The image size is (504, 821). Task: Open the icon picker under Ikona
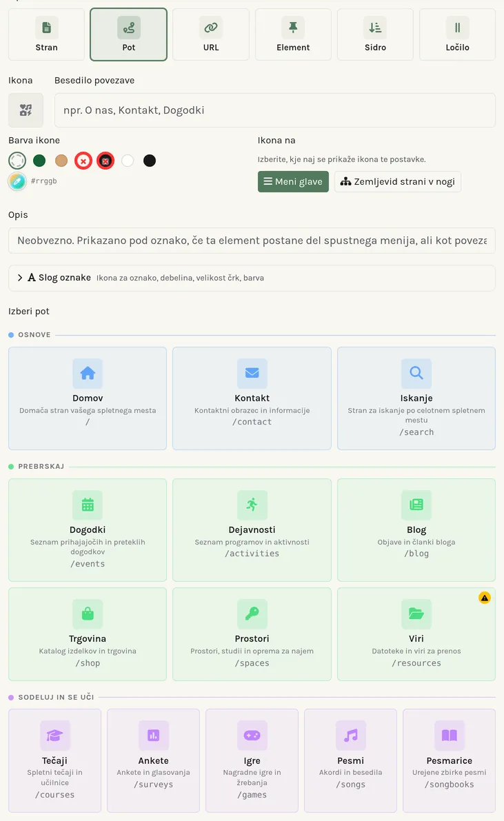point(26,110)
